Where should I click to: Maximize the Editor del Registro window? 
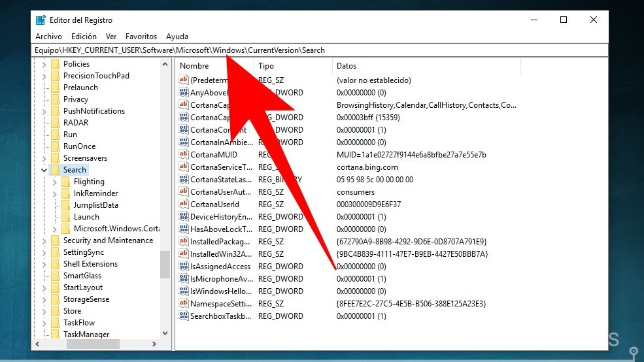pos(564,20)
